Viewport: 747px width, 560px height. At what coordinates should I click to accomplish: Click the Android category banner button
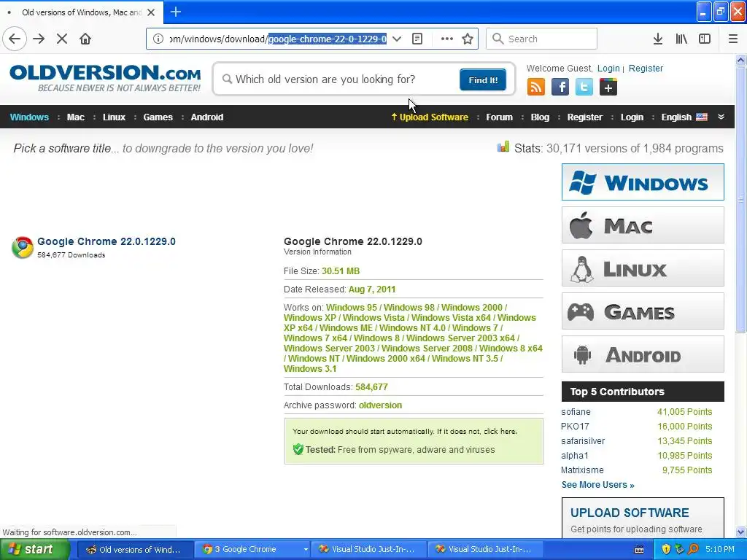(x=643, y=354)
